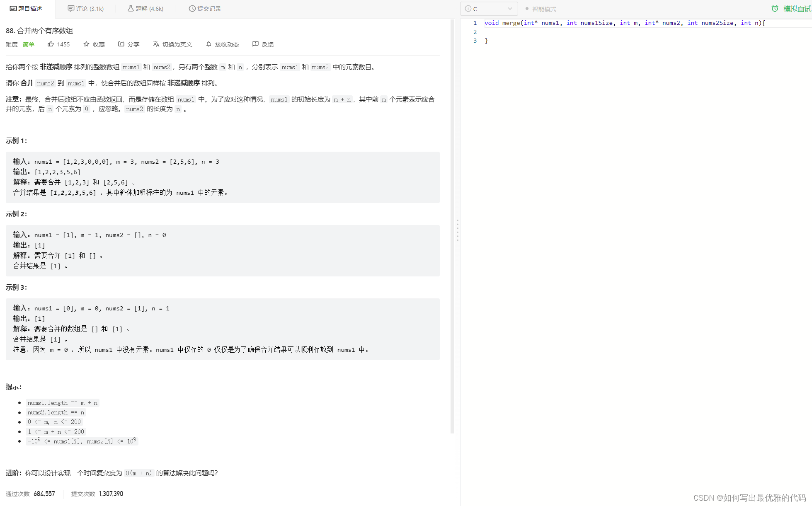Viewport: 812px width, 506px height.
Task: Click the panel splitter handle dots
Action: click(458, 230)
